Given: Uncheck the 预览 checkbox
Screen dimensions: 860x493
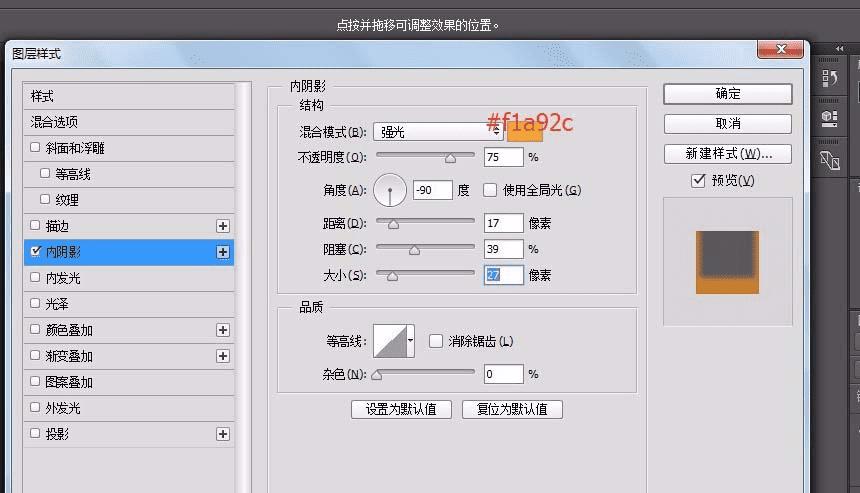Looking at the screenshot, I should [698, 180].
